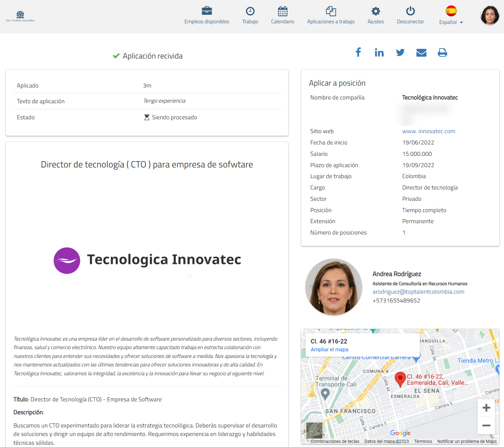Open Empleos disponibles briefcase icon
The width and height of the screenshot is (504, 447).
[x=207, y=11]
